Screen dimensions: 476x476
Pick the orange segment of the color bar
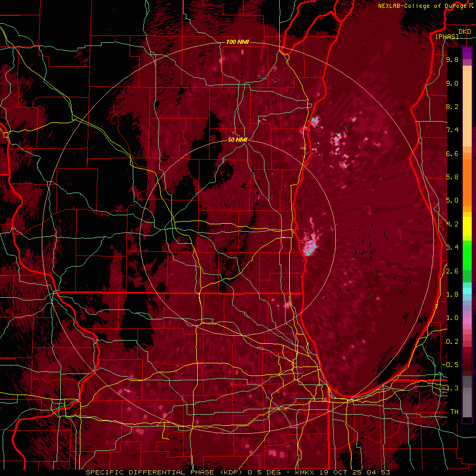(467, 182)
